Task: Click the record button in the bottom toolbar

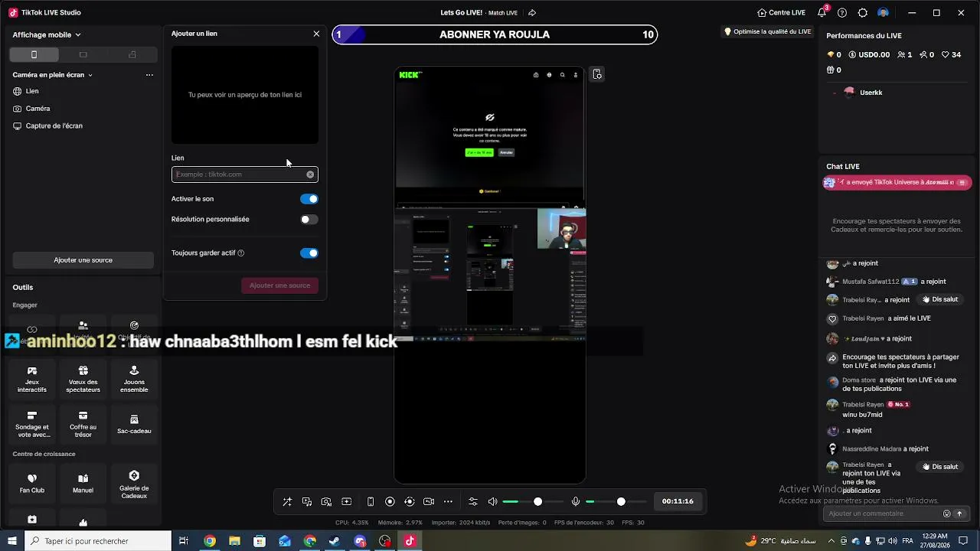Action: [x=390, y=502]
